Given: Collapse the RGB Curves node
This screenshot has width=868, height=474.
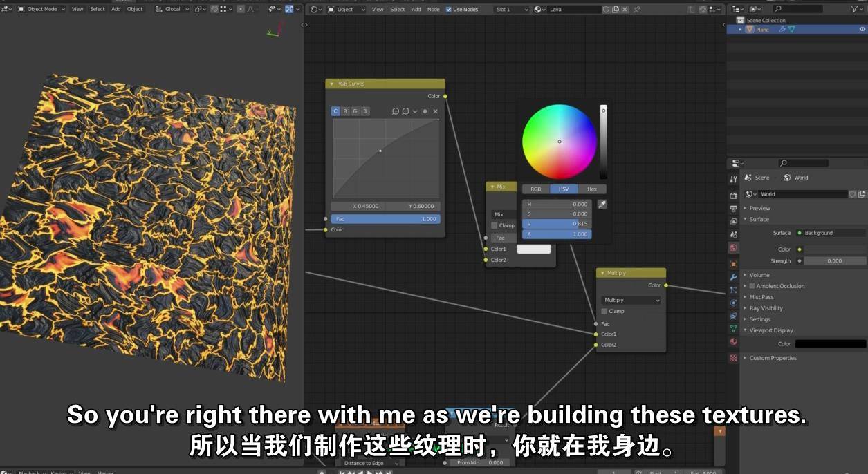Looking at the screenshot, I should click(x=331, y=84).
